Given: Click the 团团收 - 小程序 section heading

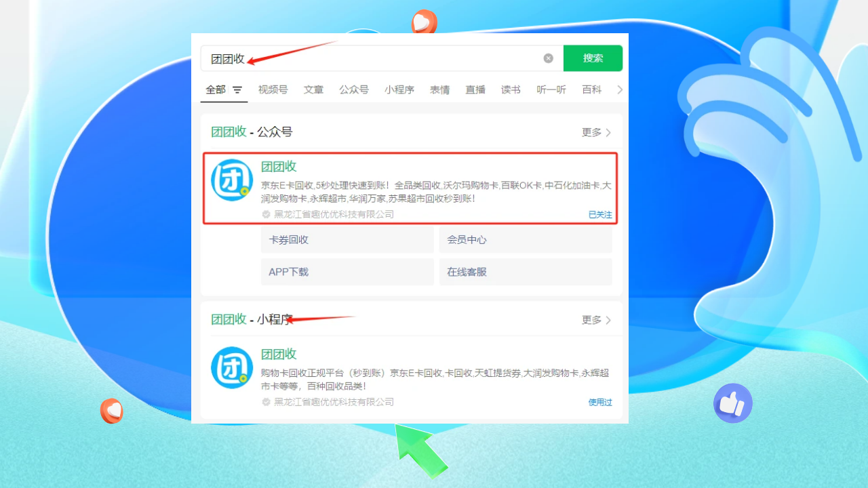Looking at the screenshot, I should (x=252, y=320).
